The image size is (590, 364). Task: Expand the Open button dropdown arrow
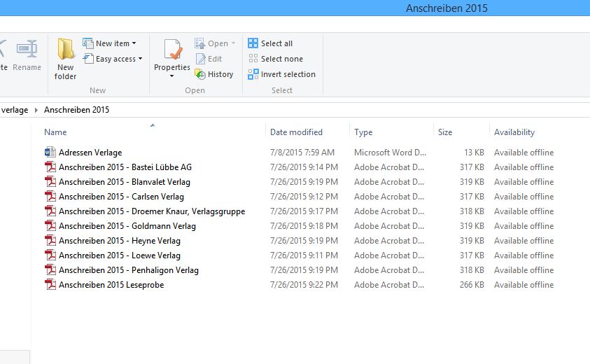click(x=234, y=43)
